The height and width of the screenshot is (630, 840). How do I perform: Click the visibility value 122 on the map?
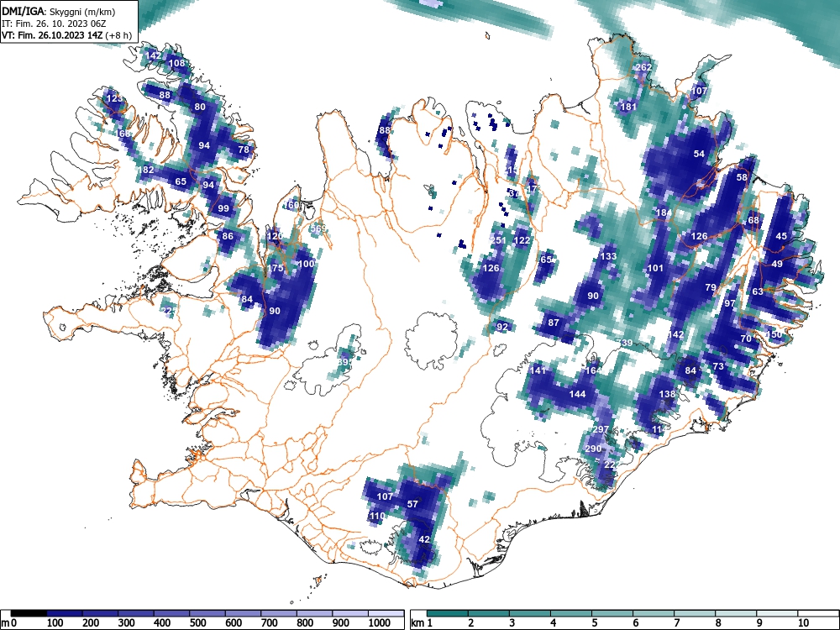coord(522,240)
